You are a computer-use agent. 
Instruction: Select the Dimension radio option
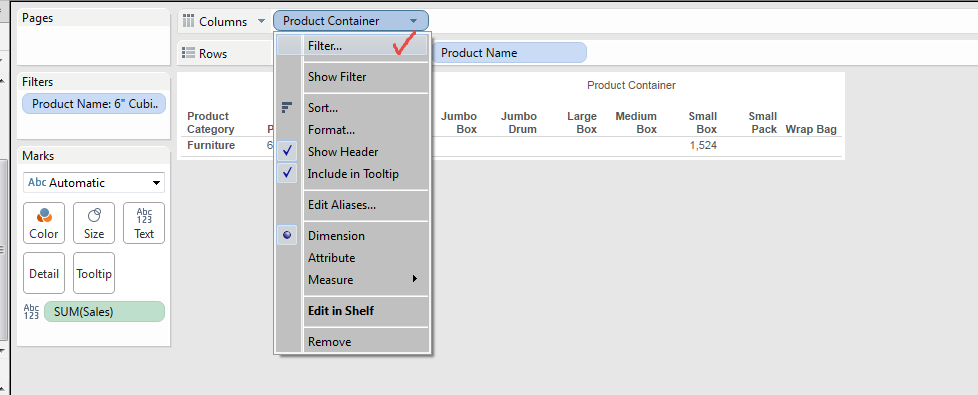pos(352,236)
